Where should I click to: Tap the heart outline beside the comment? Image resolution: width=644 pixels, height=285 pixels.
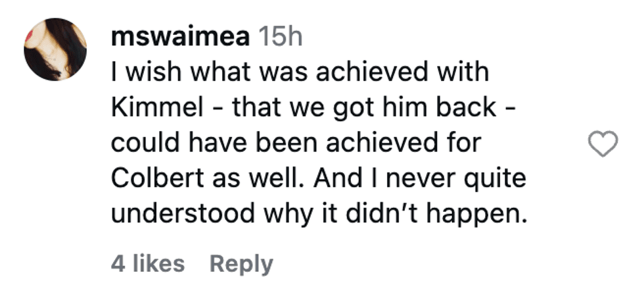tap(602, 144)
